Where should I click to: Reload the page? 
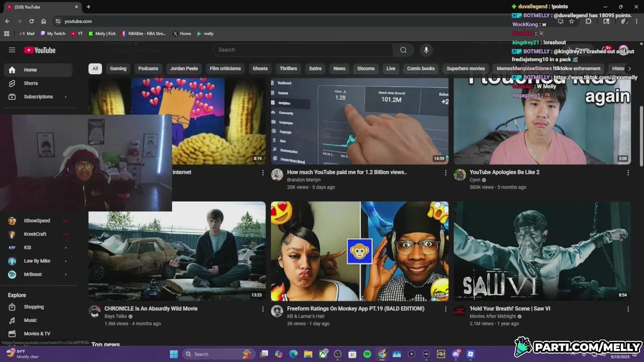pyautogui.click(x=31, y=21)
